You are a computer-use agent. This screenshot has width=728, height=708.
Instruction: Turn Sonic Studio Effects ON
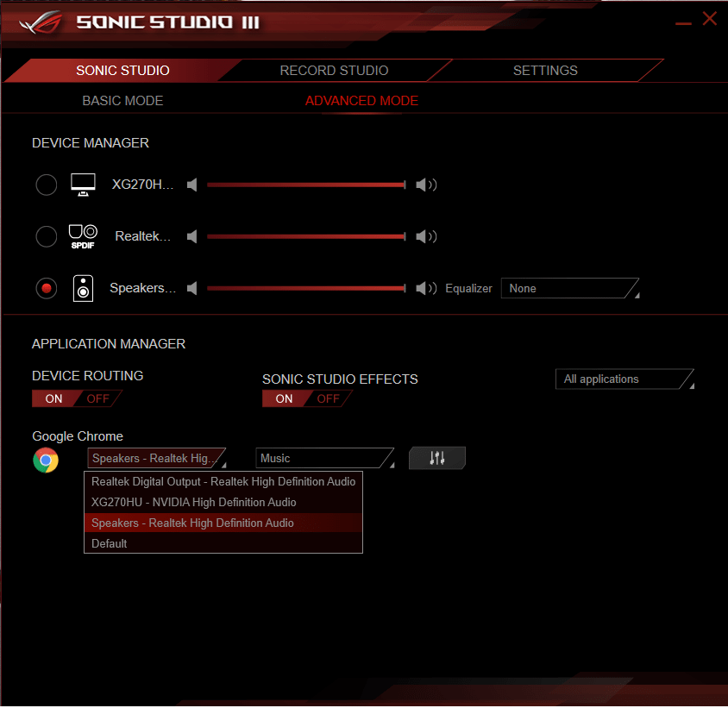coord(284,398)
